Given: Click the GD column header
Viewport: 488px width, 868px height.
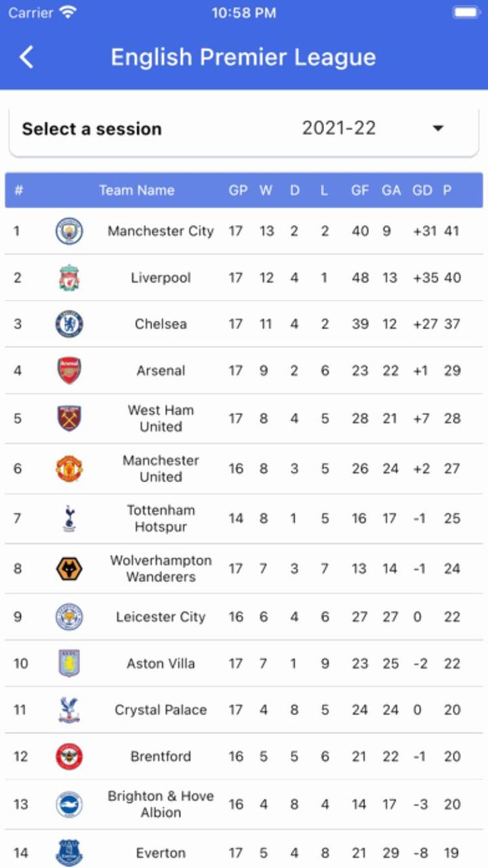Looking at the screenshot, I should tap(422, 191).
